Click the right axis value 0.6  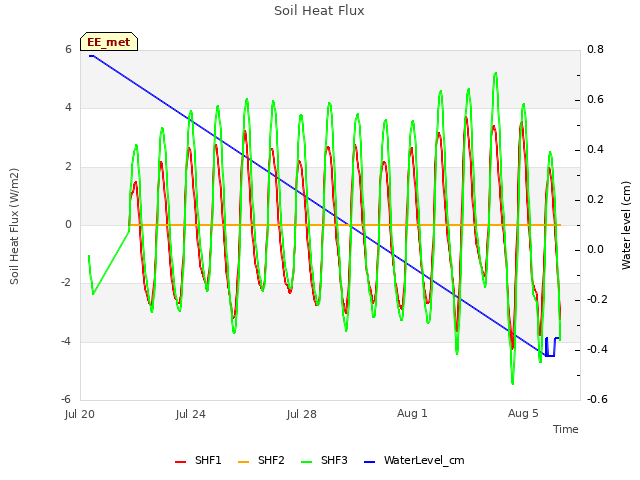tap(595, 100)
